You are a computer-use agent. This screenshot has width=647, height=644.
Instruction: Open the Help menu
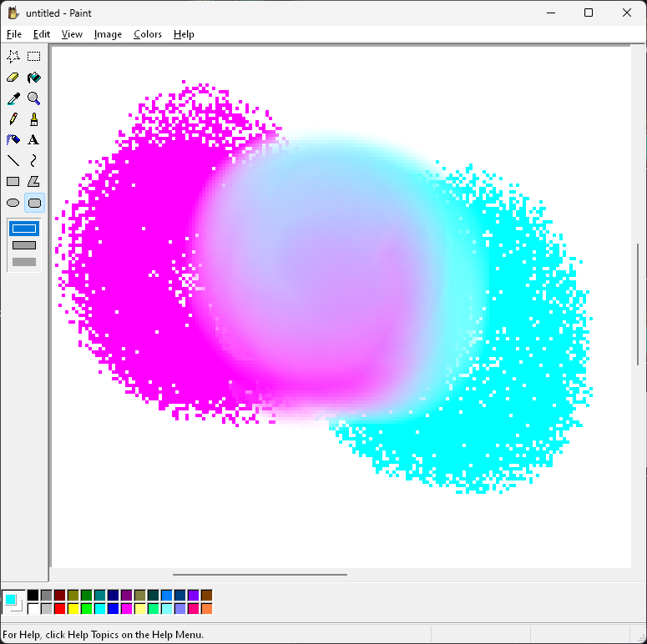(184, 34)
